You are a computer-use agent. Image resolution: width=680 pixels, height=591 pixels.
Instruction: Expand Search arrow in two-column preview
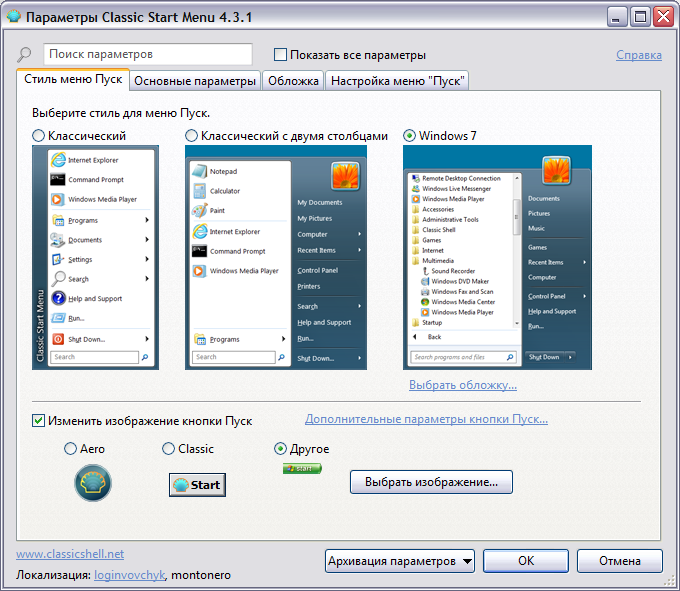tap(360, 306)
